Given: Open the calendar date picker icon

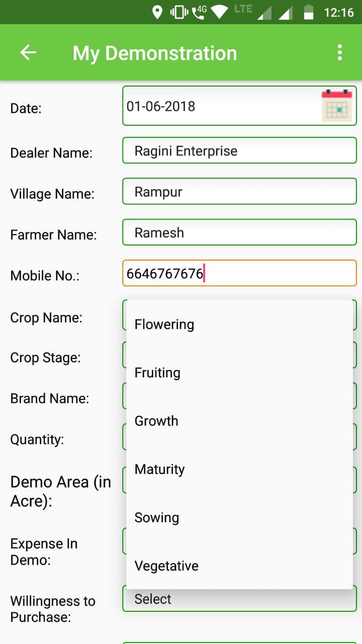Looking at the screenshot, I should coord(337,106).
